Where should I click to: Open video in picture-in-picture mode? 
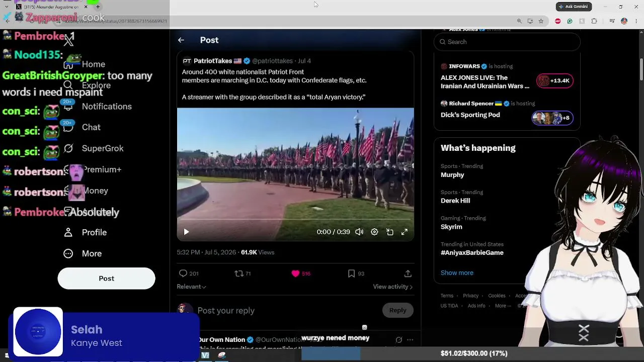coord(389,232)
